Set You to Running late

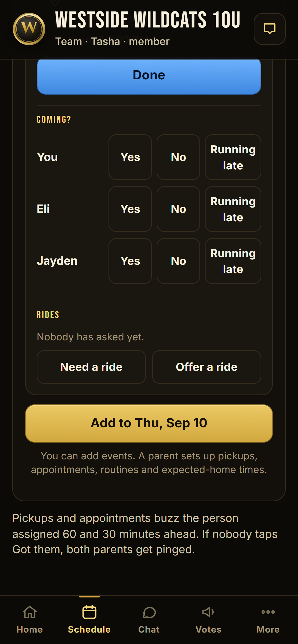point(233,157)
